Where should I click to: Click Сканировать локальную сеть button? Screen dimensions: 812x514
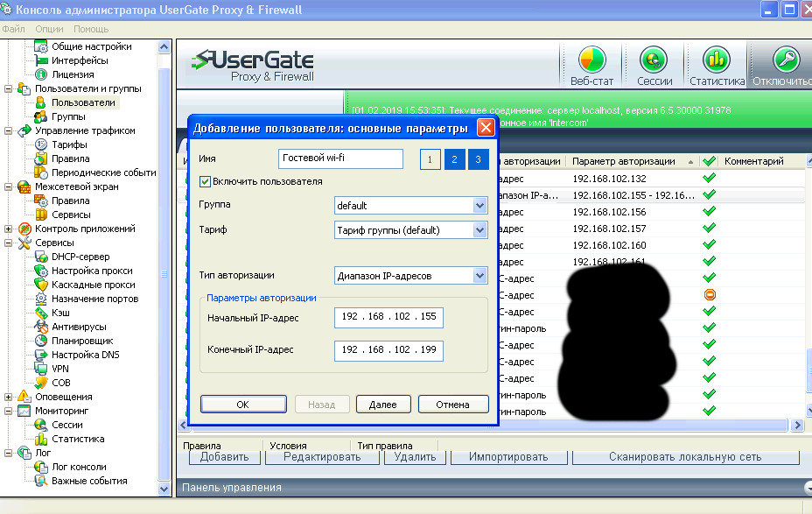pos(685,457)
